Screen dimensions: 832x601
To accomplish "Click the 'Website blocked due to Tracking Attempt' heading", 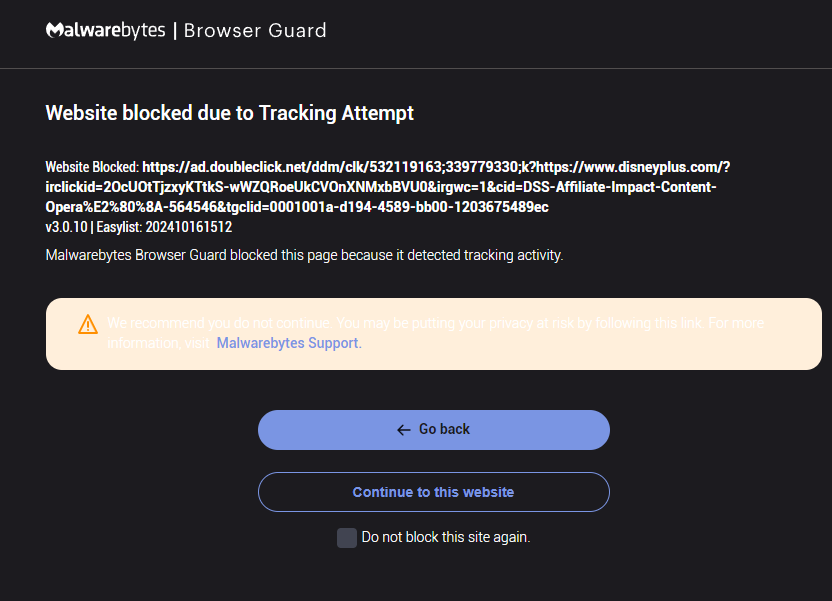I will (229, 113).
